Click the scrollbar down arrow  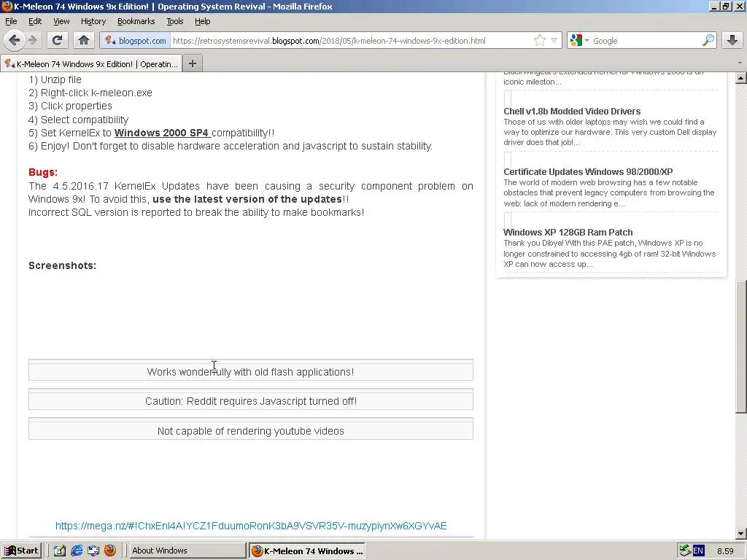pyautogui.click(x=741, y=534)
